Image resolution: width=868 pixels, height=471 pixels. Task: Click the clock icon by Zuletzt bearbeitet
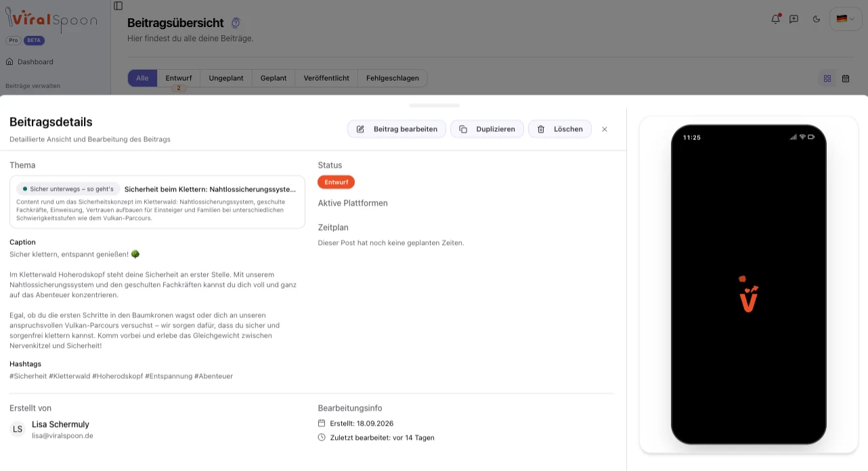pos(322,437)
